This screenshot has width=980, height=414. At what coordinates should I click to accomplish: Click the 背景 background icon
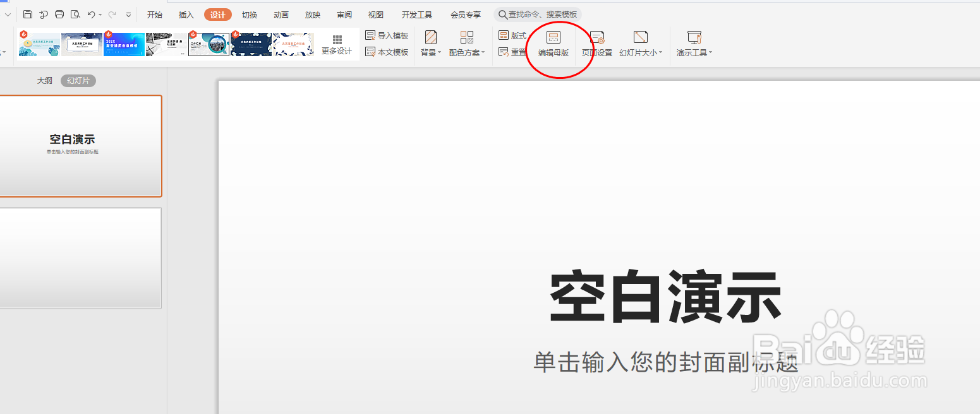[x=431, y=37]
